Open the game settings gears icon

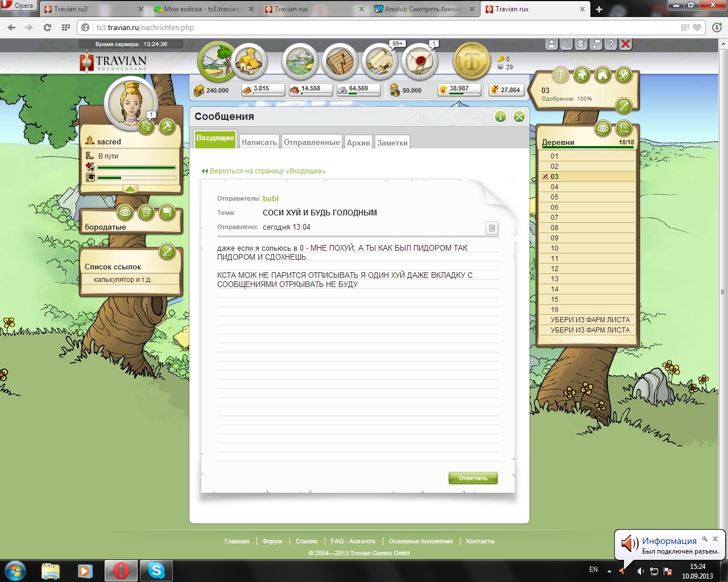click(566, 44)
